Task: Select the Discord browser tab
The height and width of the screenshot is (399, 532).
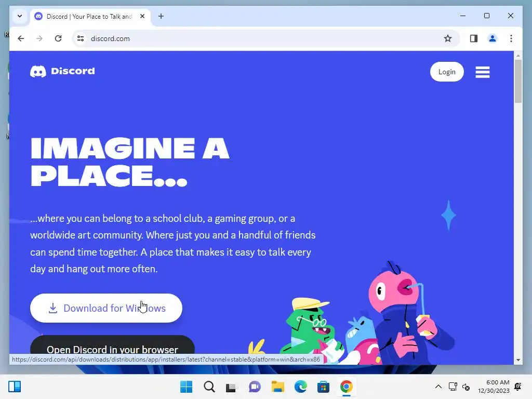Action: [x=89, y=16]
